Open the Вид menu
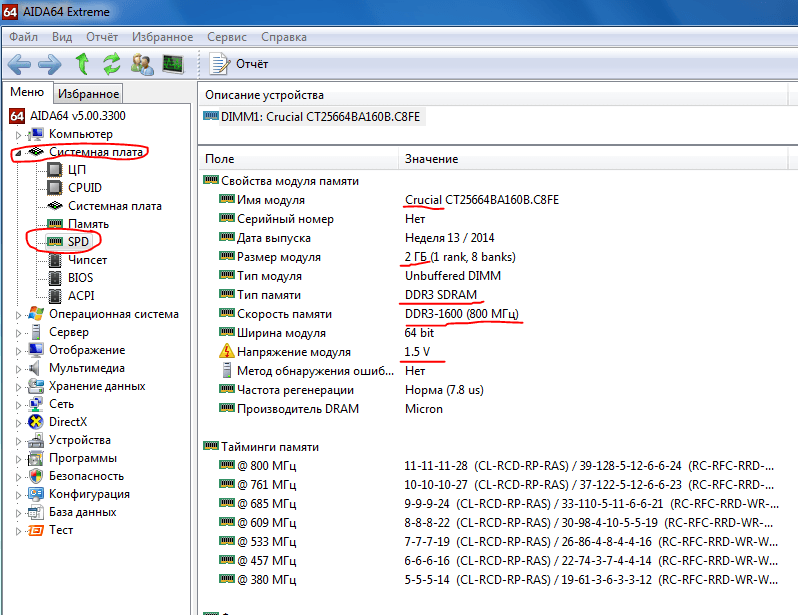 62,37
